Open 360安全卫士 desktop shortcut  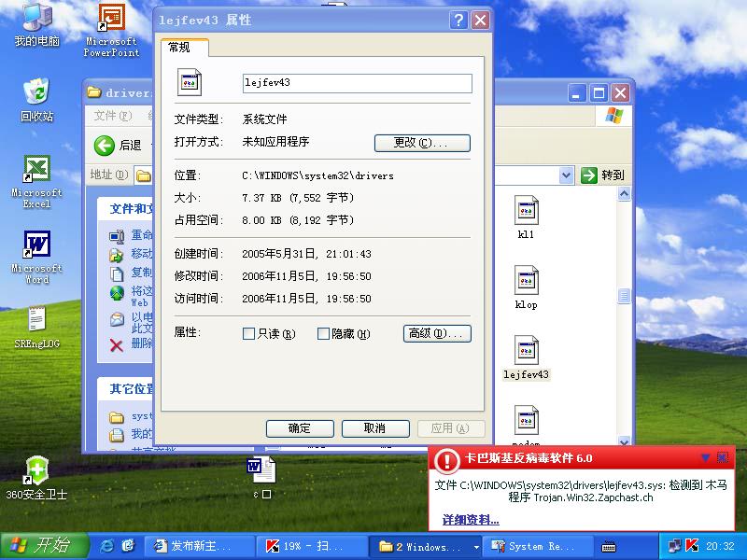(36, 478)
